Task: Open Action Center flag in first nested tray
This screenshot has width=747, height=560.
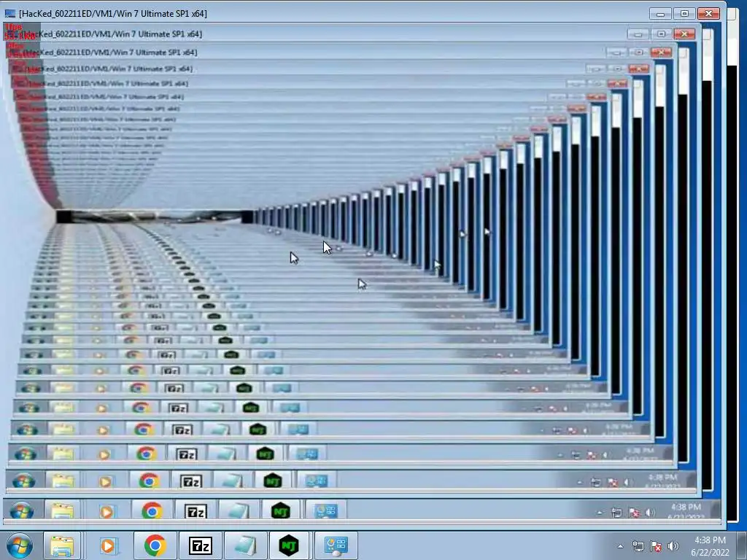Action: coord(634,513)
